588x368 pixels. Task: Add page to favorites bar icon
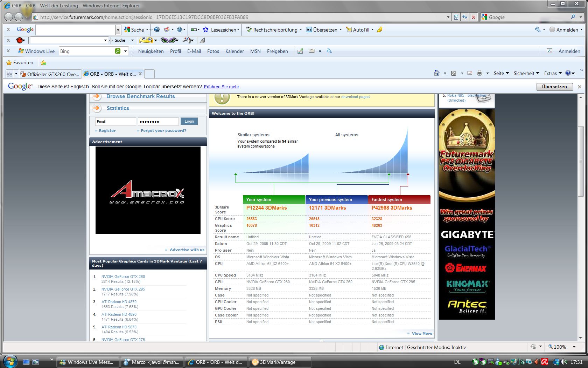click(x=43, y=62)
